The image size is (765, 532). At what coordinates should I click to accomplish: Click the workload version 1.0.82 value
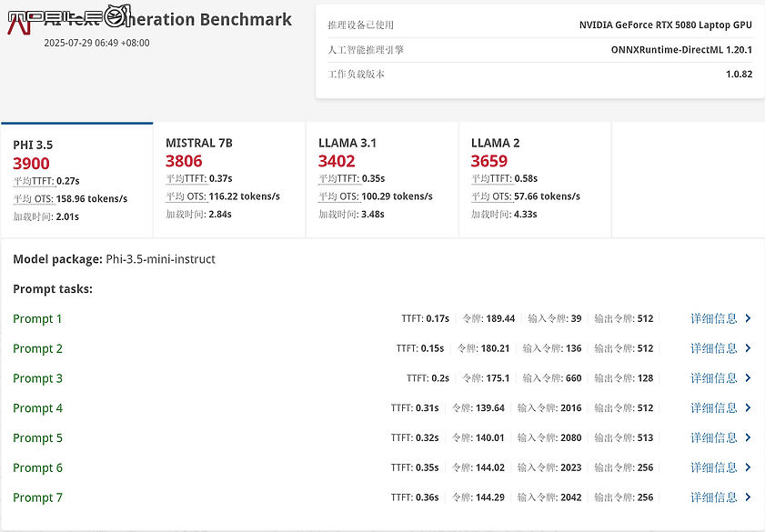pyautogui.click(x=740, y=75)
